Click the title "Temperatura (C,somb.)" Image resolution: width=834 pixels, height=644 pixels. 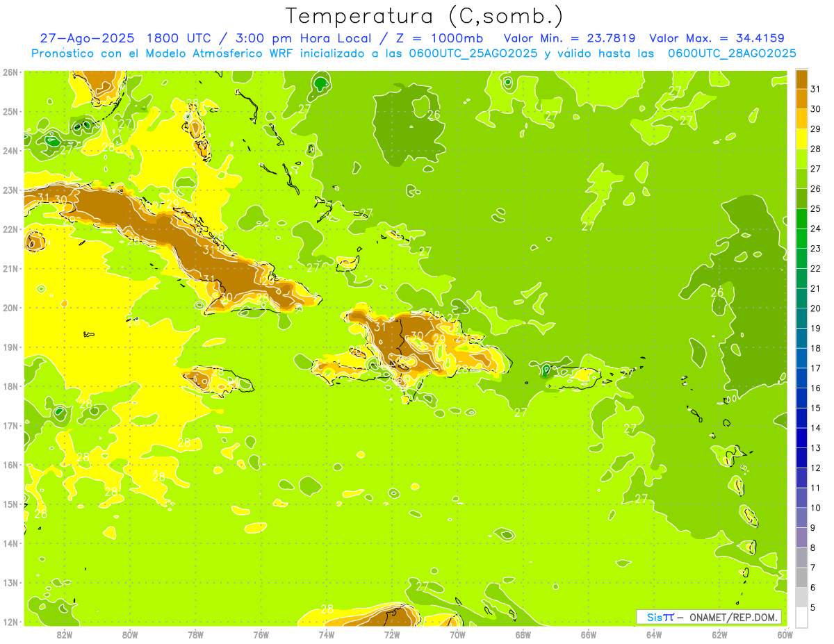(425, 16)
